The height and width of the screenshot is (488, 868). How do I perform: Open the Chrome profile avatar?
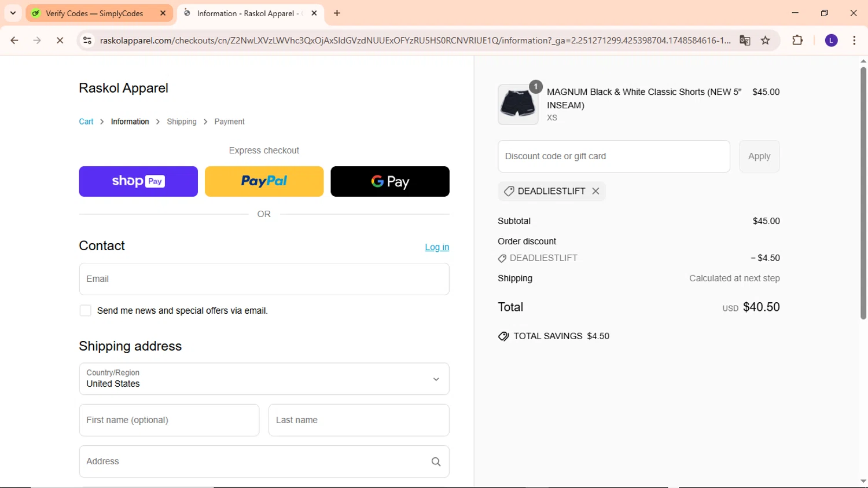point(832,41)
